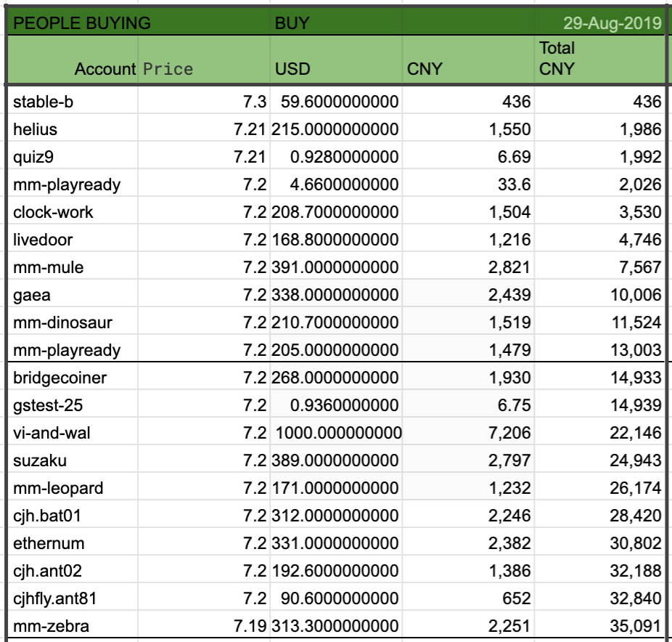Screen dimensions: 672x642
Task: Select the price 7.3 cell
Action: [204, 102]
